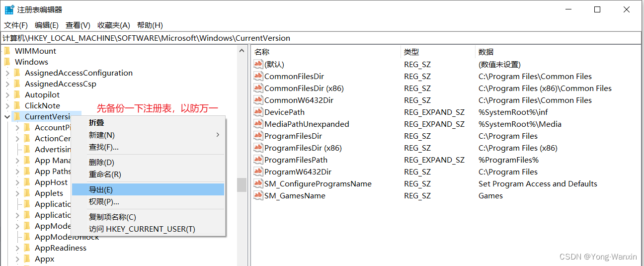
Task: Click the AssignedAccessConfiguration folder icon
Action: (17, 73)
